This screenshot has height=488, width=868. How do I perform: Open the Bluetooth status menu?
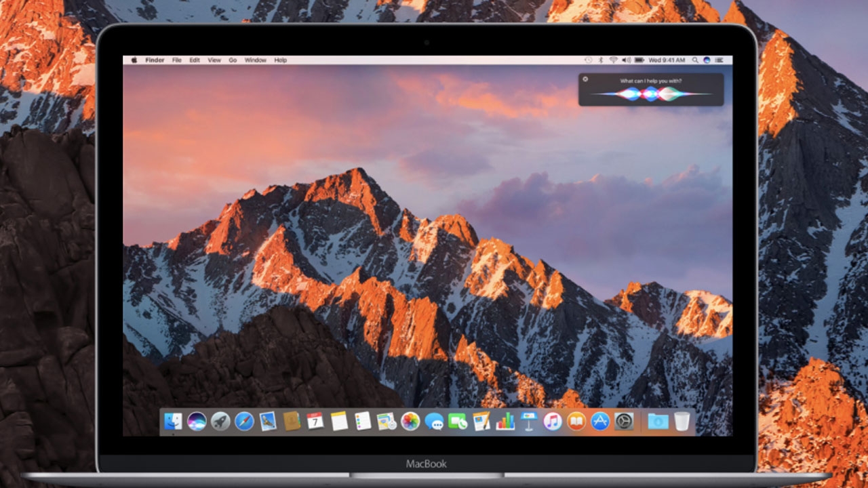[601, 60]
